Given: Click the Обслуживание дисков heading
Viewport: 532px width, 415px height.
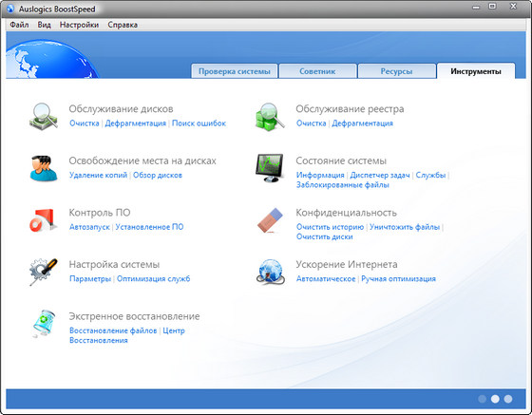Looking at the screenshot, I should [122, 109].
